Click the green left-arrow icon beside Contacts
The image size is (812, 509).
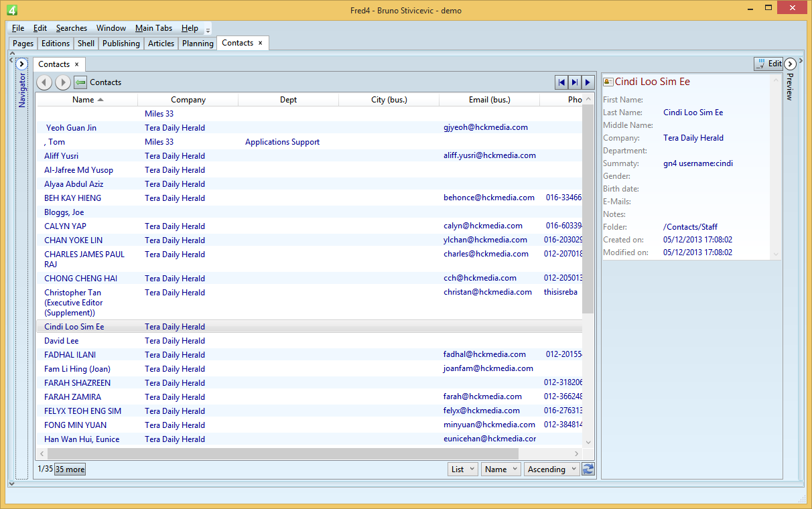[x=80, y=82]
